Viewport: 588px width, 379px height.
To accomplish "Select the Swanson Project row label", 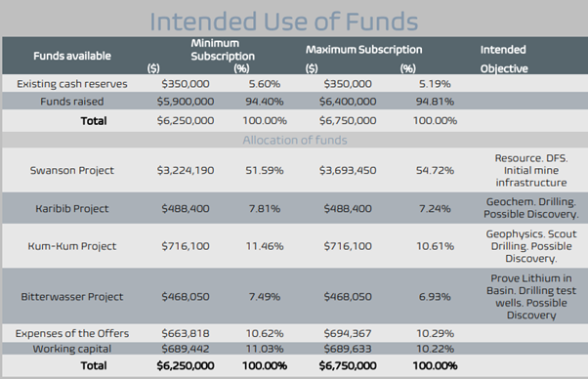I will [x=72, y=170].
